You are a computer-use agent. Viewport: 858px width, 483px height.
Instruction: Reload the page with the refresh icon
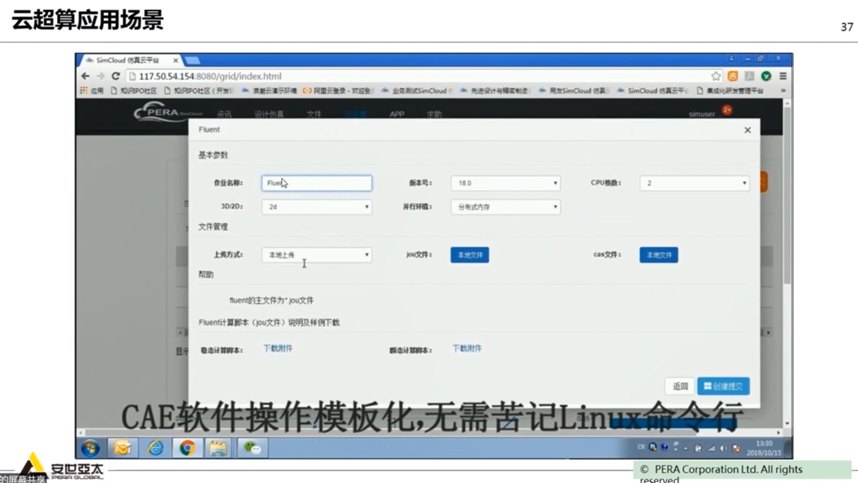click(115, 76)
